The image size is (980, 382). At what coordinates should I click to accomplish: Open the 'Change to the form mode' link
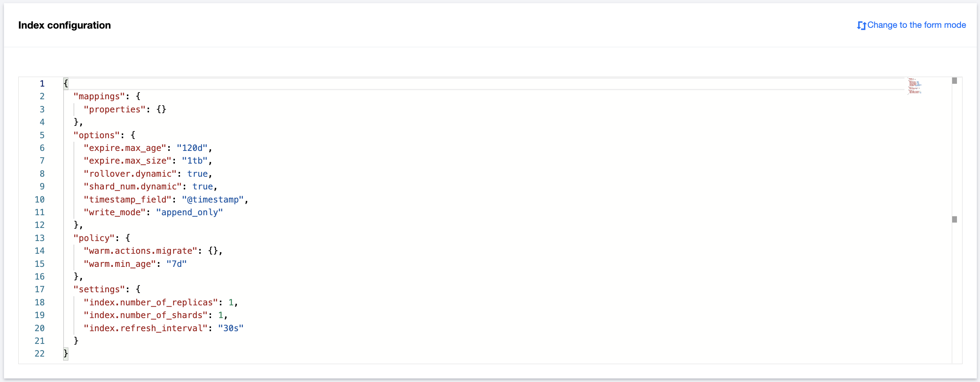tap(916, 25)
